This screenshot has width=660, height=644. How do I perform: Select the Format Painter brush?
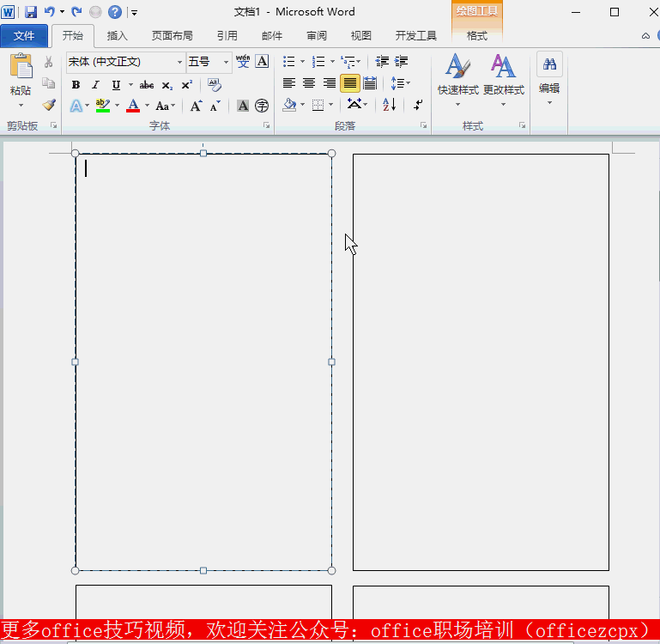[49, 105]
